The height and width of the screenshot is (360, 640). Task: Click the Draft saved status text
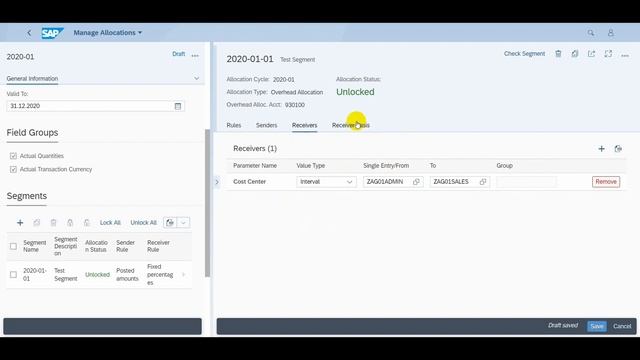(x=563, y=326)
